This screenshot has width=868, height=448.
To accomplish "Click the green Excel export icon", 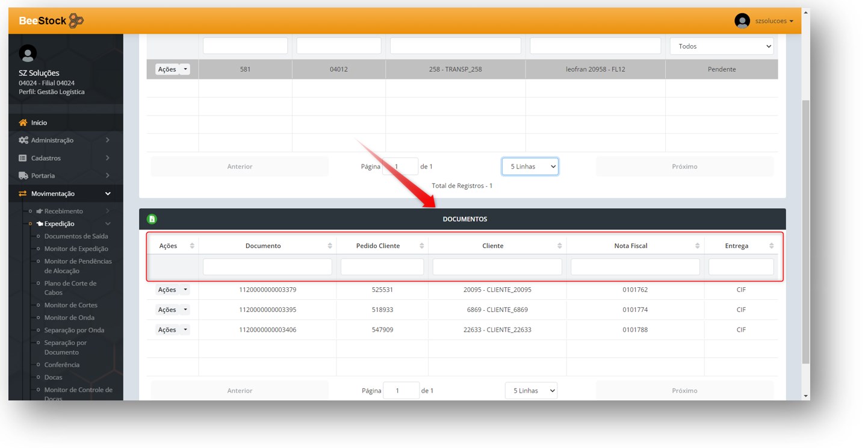I will coord(152,219).
